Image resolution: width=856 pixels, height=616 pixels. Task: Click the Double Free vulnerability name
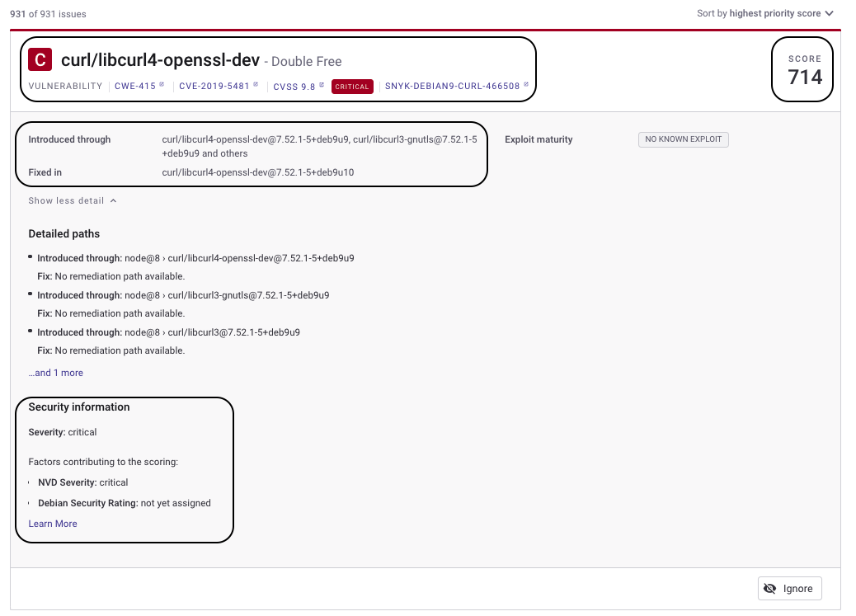[306, 62]
